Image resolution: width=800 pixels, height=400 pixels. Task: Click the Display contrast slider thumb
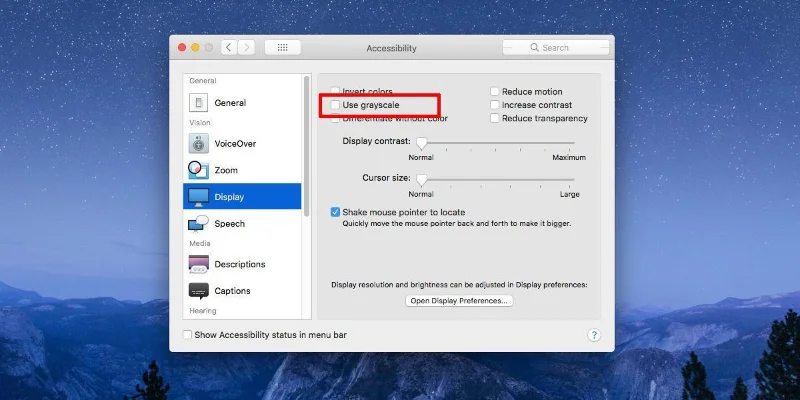point(421,143)
